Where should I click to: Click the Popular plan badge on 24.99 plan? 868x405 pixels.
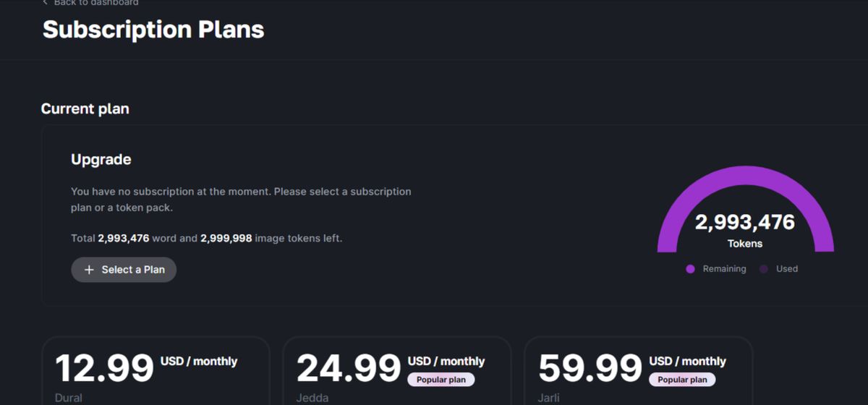(441, 380)
